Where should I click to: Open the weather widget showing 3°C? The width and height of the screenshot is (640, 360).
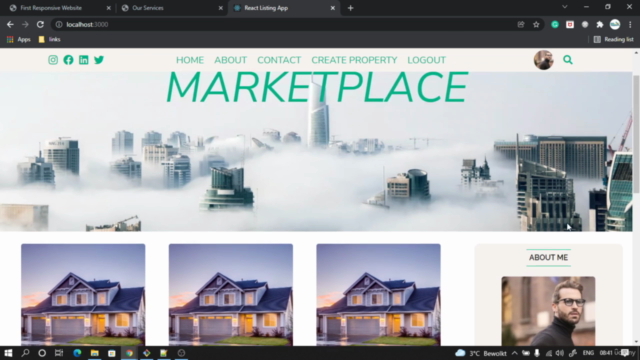pos(481,353)
